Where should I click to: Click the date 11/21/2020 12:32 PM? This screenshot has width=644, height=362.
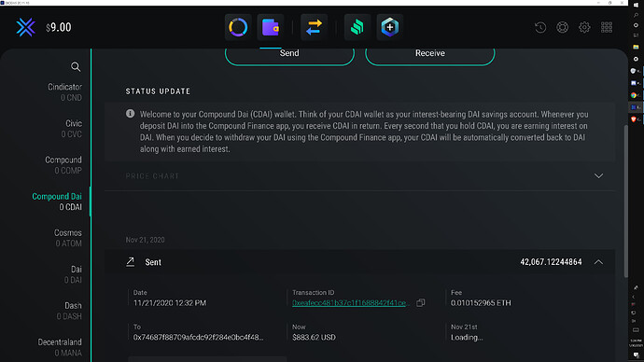pos(170,303)
